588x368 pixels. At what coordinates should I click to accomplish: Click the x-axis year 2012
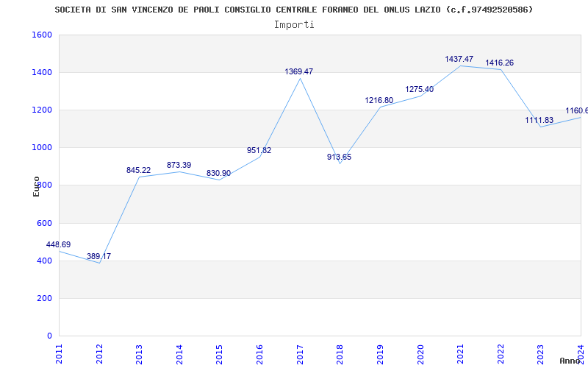pyautogui.click(x=99, y=354)
